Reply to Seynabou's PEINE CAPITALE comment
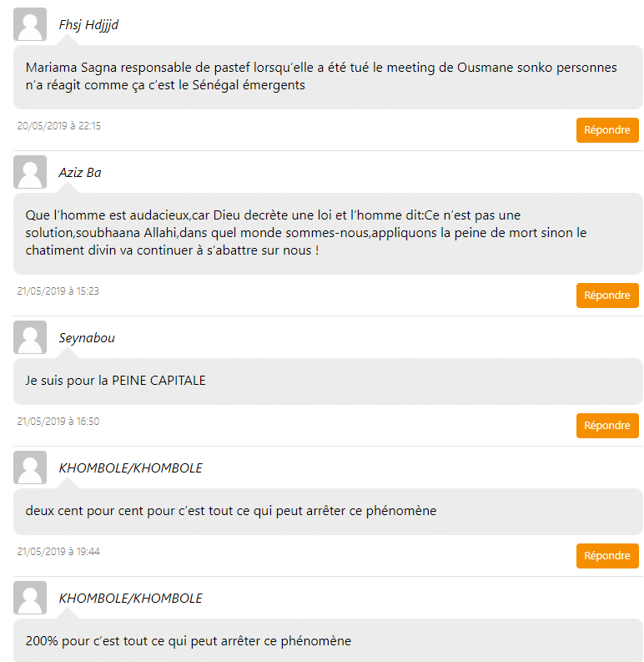The width and height of the screenshot is (644, 662). [x=607, y=426]
